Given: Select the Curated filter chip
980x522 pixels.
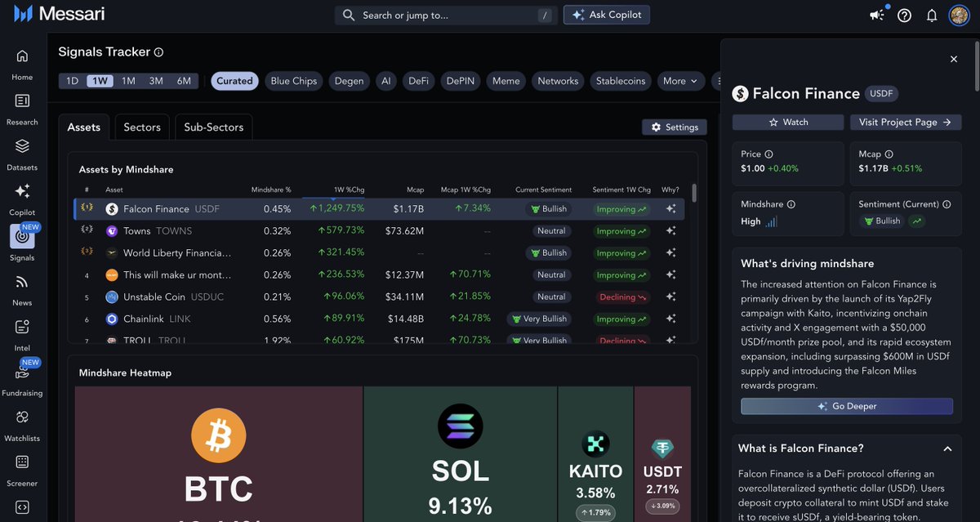Looking at the screenshot, I should coord(234,81).
